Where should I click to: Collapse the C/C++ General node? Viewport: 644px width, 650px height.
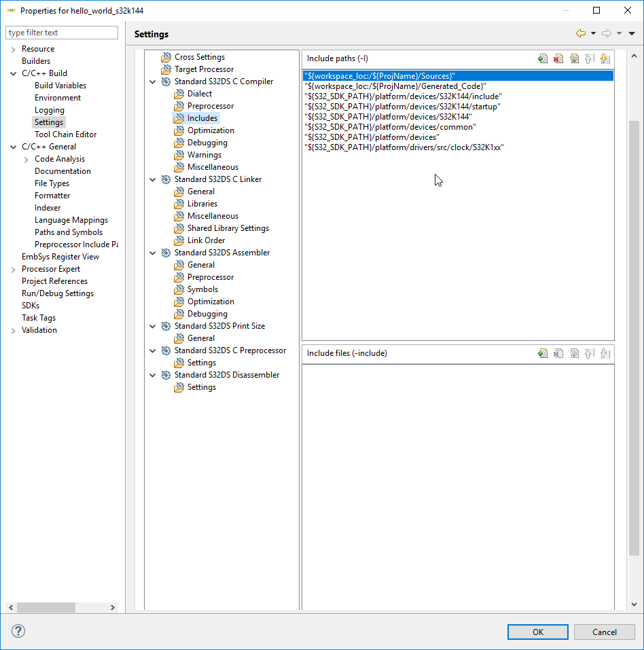(14, 147)
